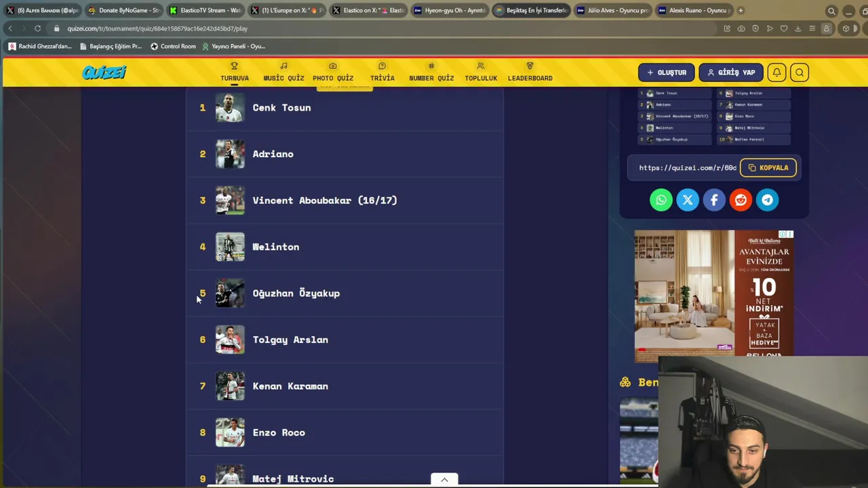Switch to L'Europe on X tab

(x=287, y=10)
